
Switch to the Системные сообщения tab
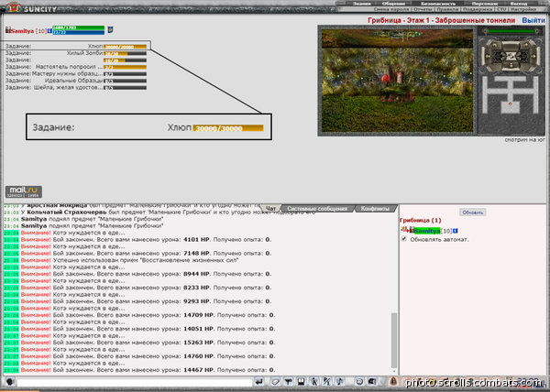pos(317,209)
